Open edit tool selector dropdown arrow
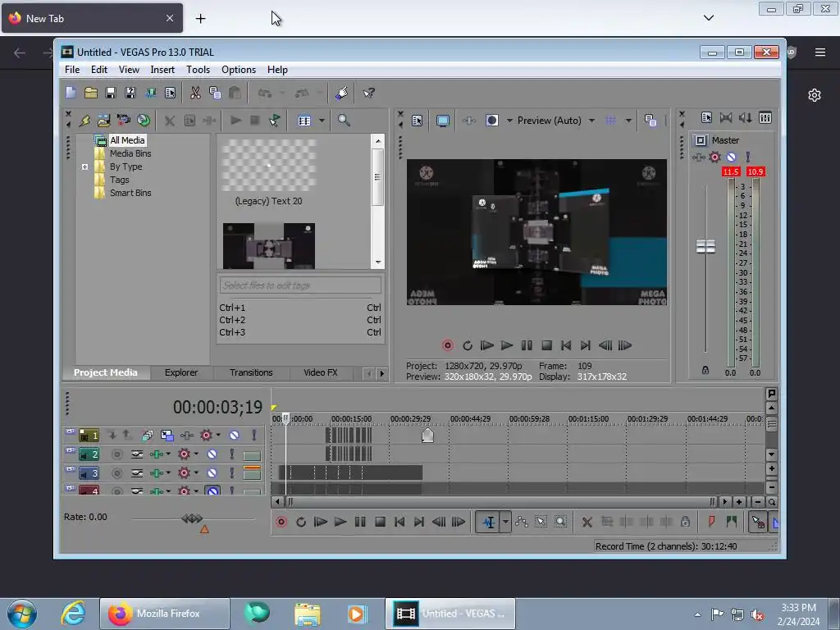 505,522
